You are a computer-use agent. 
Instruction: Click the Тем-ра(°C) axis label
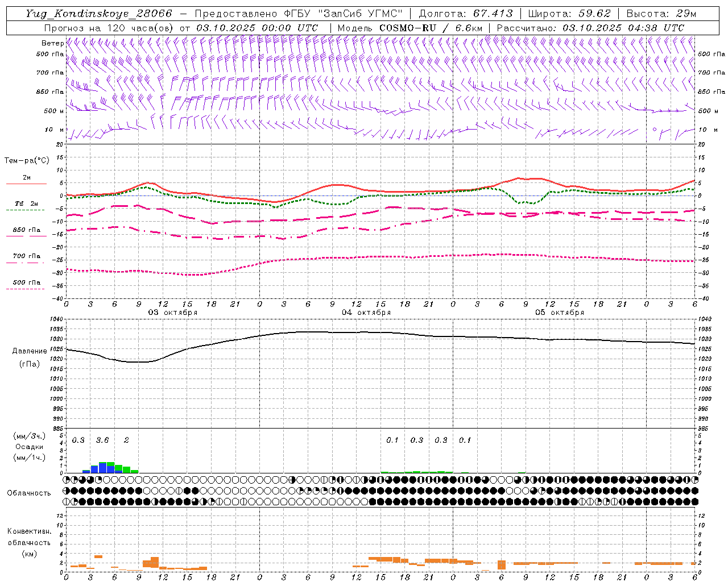(x=27, y=161)
